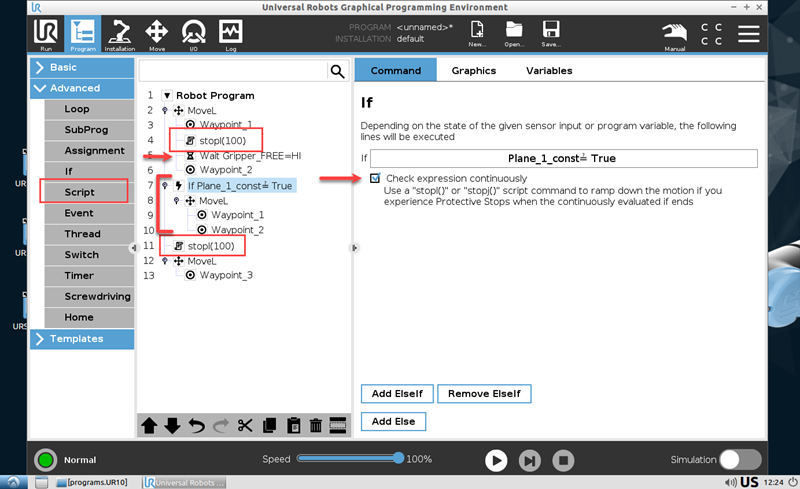Viewport: 800px width, 489px height.
Task: Click the Speed slider
Action: click(349, 458)
